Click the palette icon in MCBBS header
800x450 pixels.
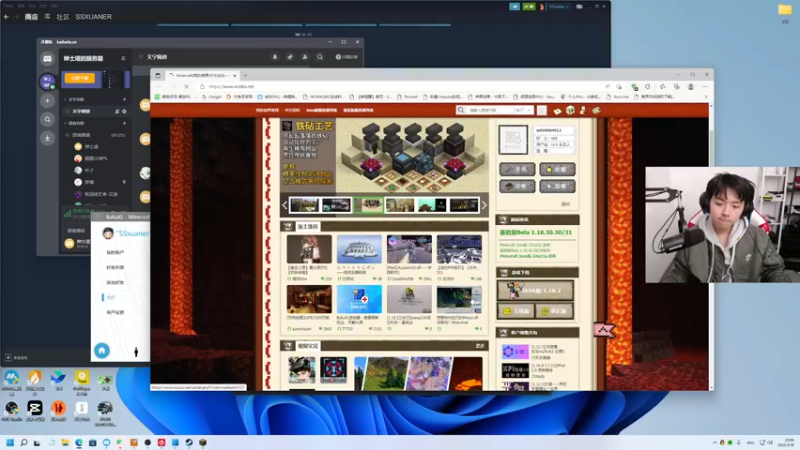coord(596,110)
